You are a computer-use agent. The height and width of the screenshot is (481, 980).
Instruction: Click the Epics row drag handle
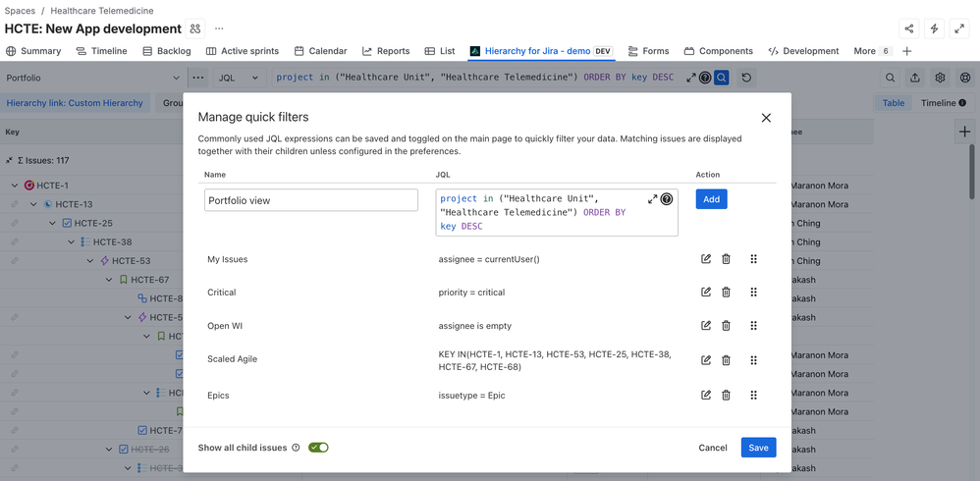click(x=754, y=395)
